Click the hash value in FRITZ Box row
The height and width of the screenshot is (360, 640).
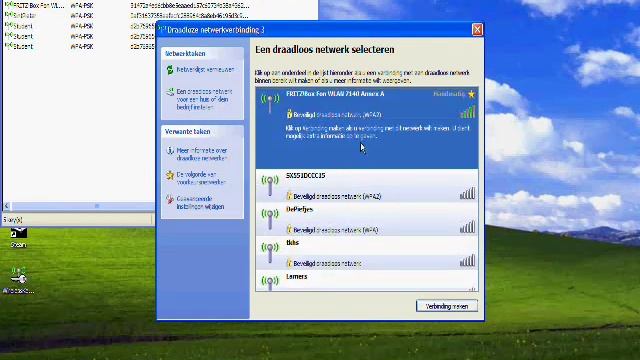tap(190, 5)
